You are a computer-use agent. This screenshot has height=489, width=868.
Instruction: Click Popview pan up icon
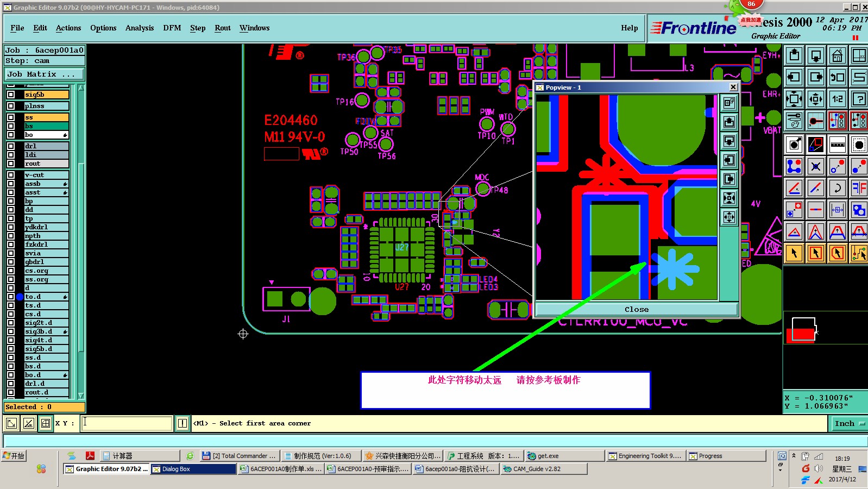coord(729,122)
